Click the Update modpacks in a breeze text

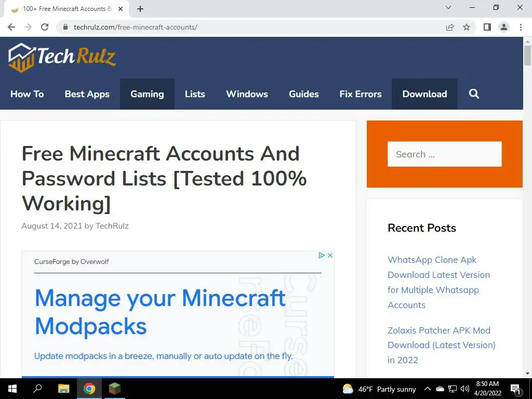(163, 356)
